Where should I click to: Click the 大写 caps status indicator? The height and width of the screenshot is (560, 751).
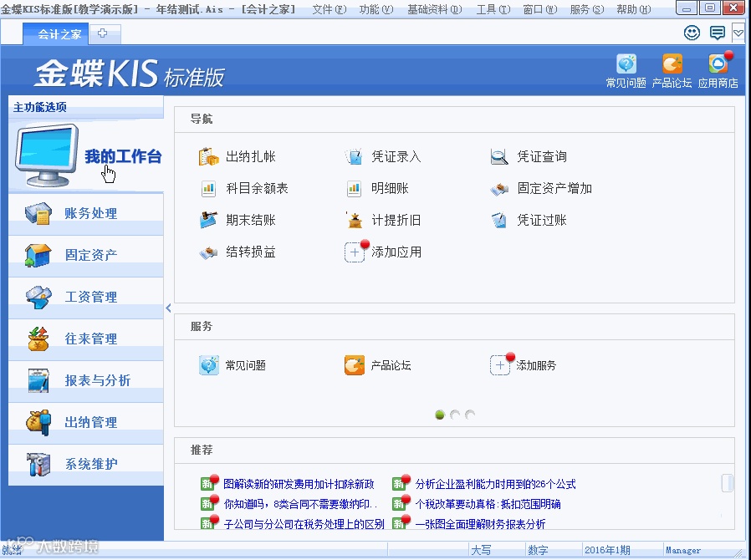point(481,551)
